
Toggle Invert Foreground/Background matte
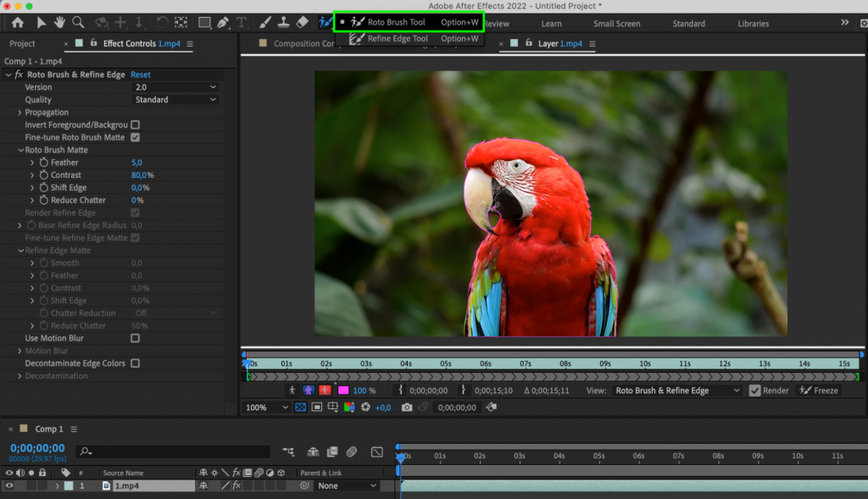point(133,125)
